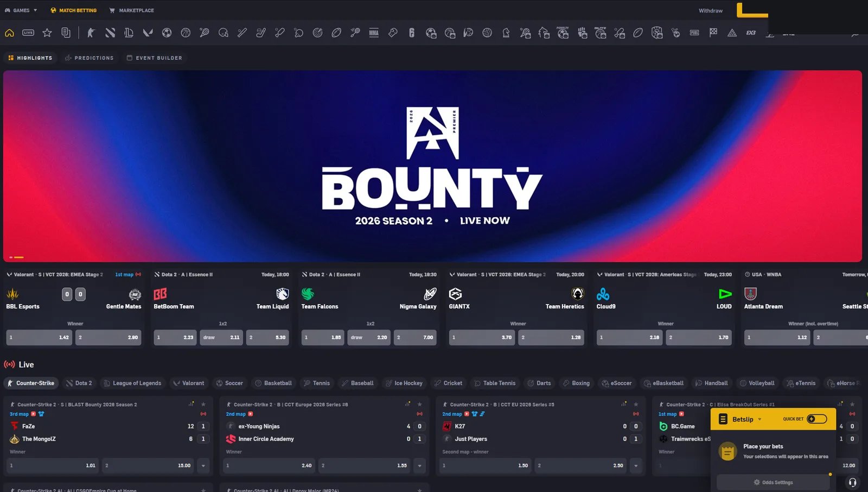Screen dimensions: 868x492
Task: Select the MMA icon in sports bar
Action: [x=374, y=33]
